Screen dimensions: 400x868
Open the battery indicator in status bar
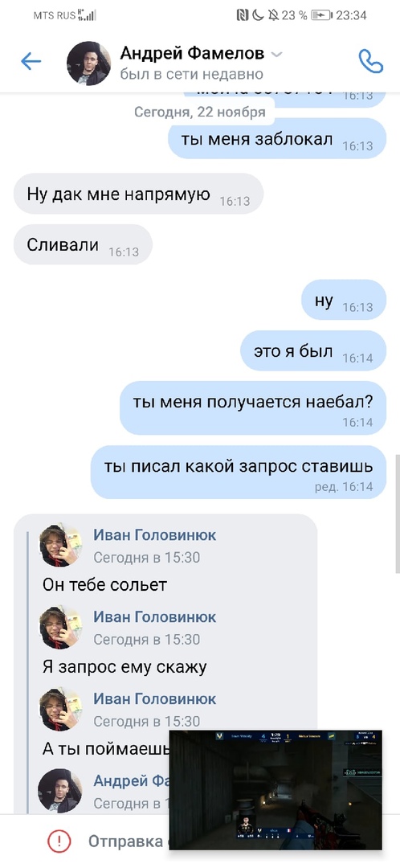pyautogui.click(x=321, y=15)
